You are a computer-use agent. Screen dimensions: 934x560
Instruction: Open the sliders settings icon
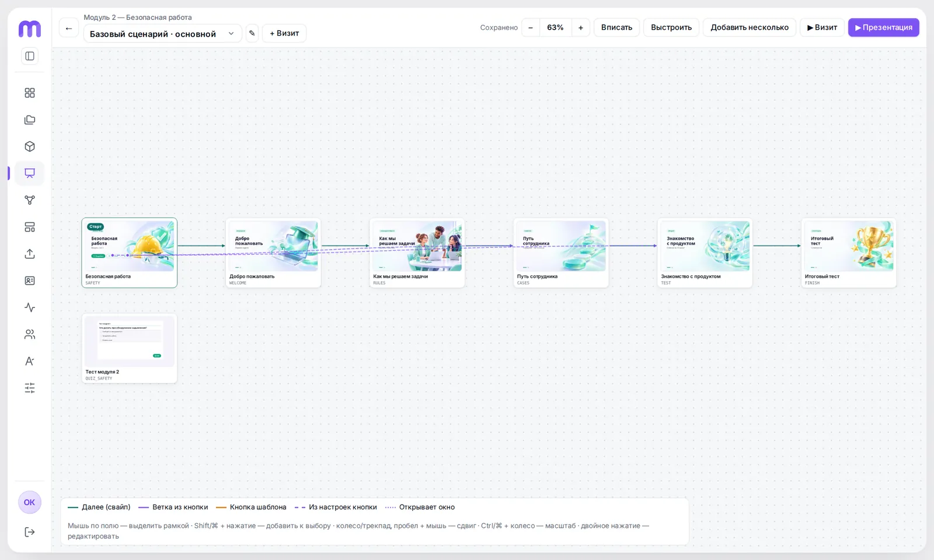(30, 388)
